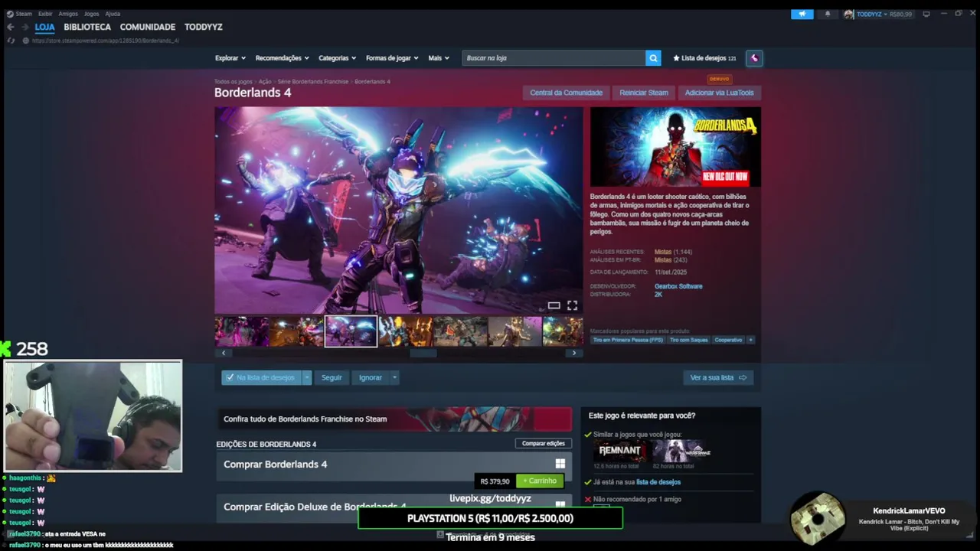Switch to the BIBLIOTECA tab
The width and height of the screenshot is (980, 551).
(x=87, y=27)
